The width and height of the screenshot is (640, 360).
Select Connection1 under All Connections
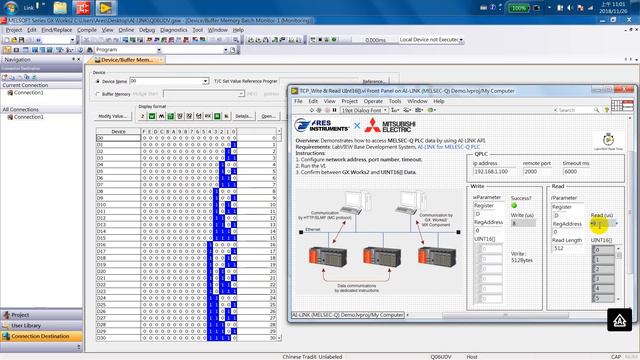pyautogui.click(x=29, y=117)
